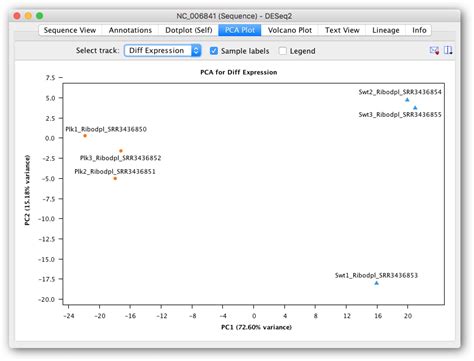Click the green zoom window button
This screenshot has height=361, width=474.
(x=40, y=16)
